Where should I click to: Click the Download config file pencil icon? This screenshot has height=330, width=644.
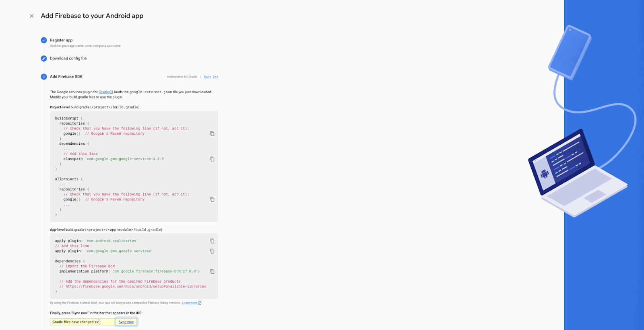tap(44, 59)
